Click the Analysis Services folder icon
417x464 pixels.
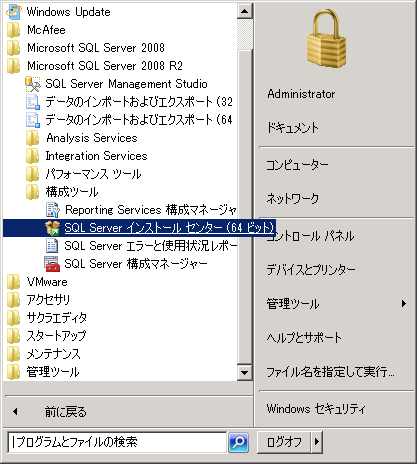click(33, 138)
